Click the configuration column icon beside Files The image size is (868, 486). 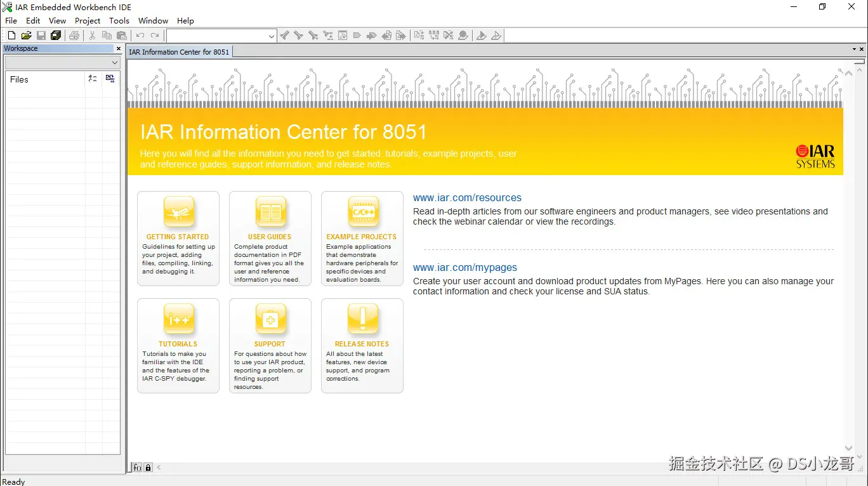point(93,79)
